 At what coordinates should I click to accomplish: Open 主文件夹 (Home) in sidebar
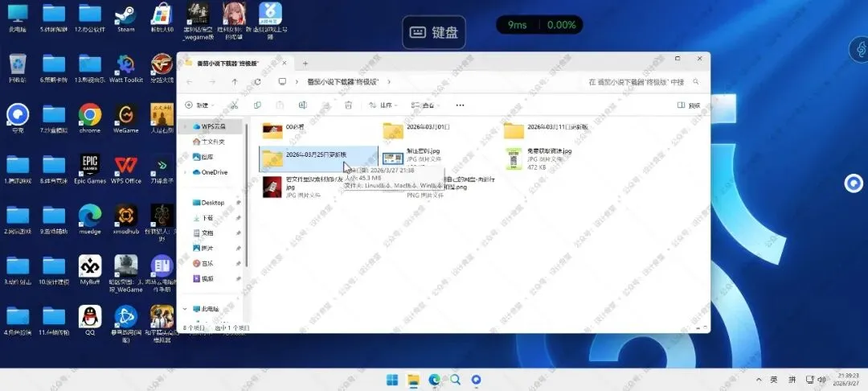[209, 142]
